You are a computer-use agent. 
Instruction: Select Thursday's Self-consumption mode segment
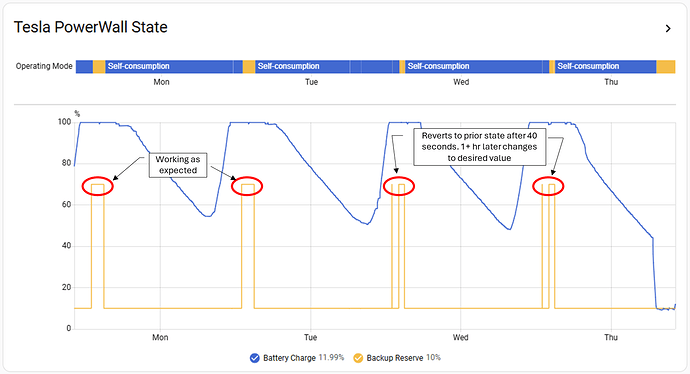pos(605,66)
